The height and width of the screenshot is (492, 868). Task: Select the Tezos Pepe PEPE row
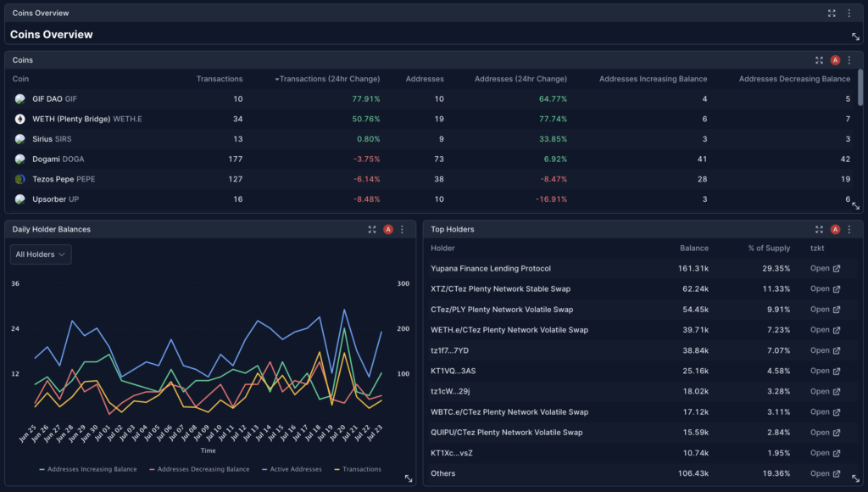(x=431, y=179)
